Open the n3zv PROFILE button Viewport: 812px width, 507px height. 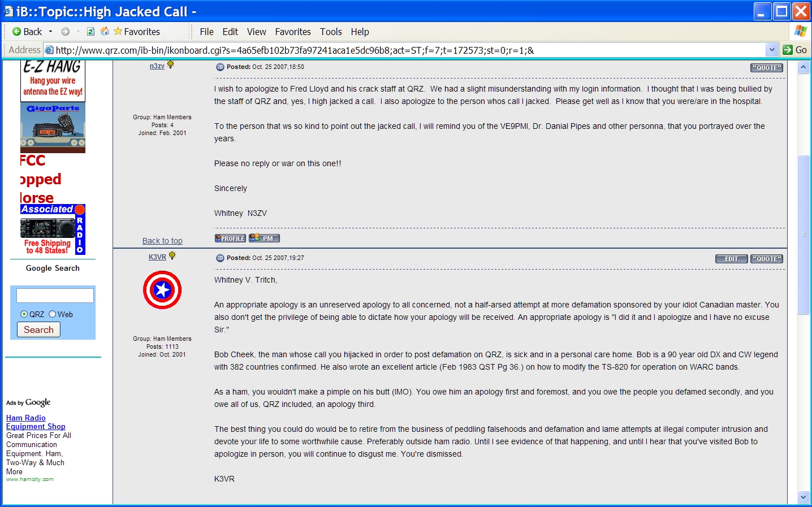click(230, 238)
